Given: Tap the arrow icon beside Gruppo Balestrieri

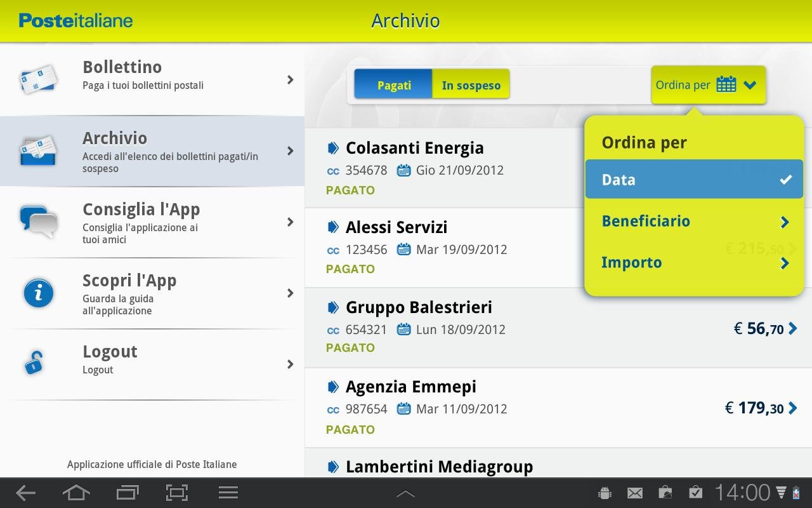Looking at the screenshot, I should click(x=333, y=307).
